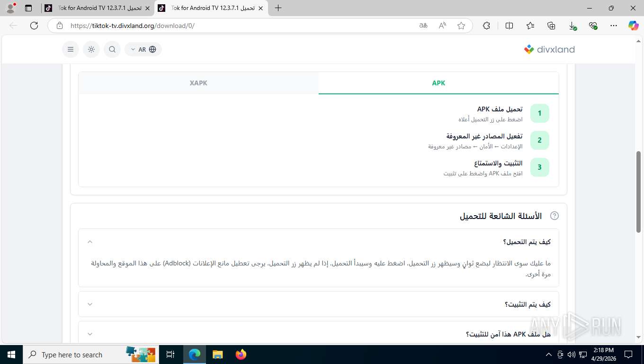This screenshot has width=644, height=364.
Task: Click the help icon beside FAQ heading
Action: tap(555, 216)
